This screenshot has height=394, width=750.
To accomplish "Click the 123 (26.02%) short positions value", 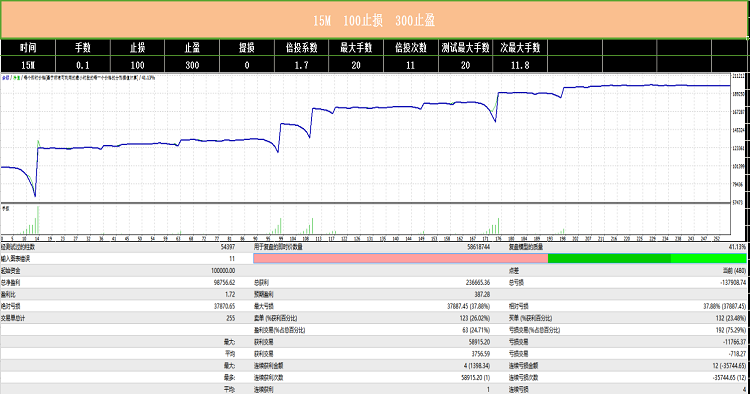I will coord(475,318).
